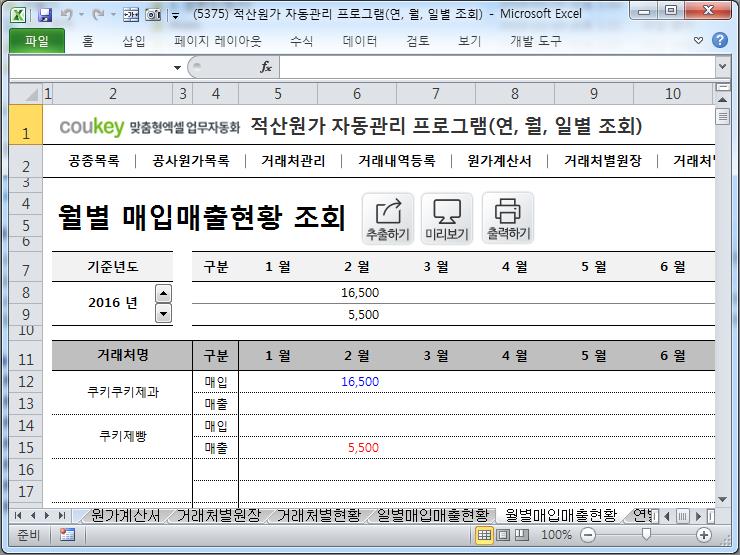Open the 수식 ribbon tab
This screenshot has width=740, height=555.
pos(302,42)
